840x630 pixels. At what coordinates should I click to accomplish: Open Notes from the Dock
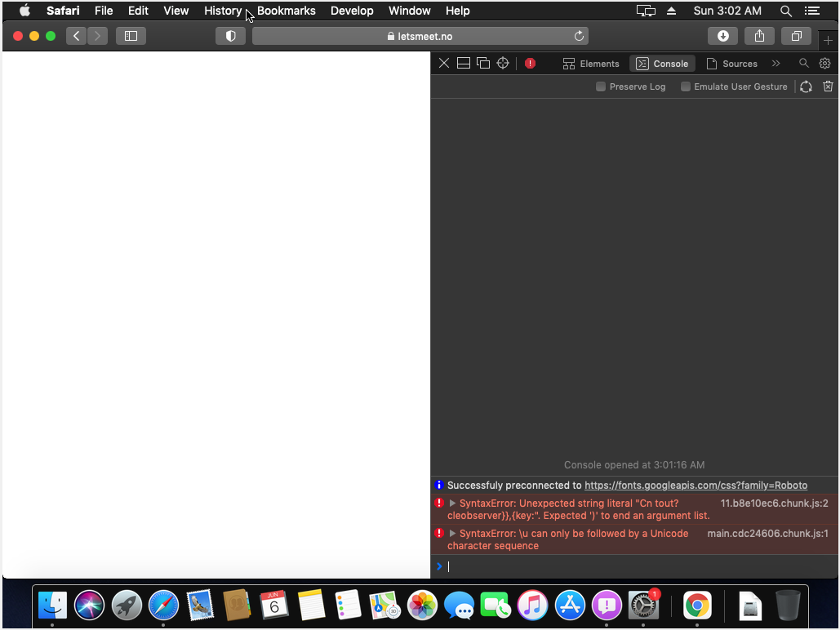[311, 606]
